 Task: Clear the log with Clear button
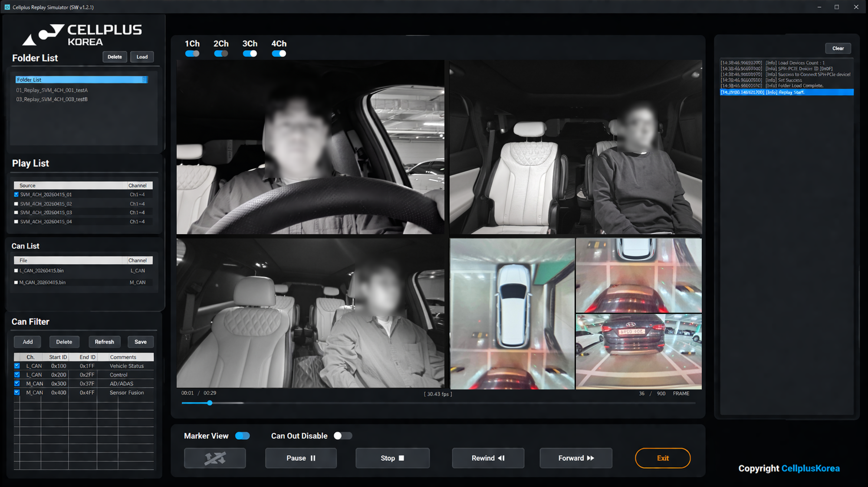click(838, 48)
